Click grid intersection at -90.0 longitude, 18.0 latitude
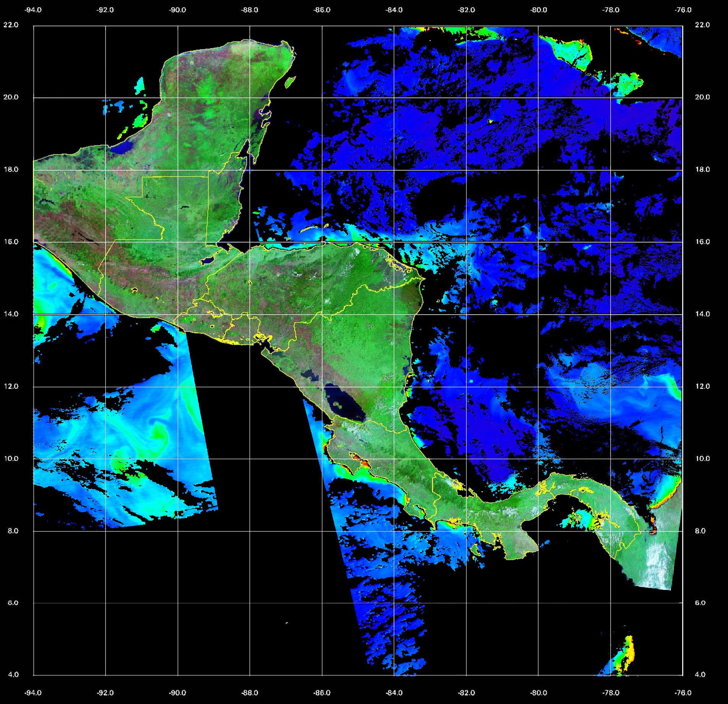This screenshot has height=704, width=728. pyautogui.click(x=178, y=170)
